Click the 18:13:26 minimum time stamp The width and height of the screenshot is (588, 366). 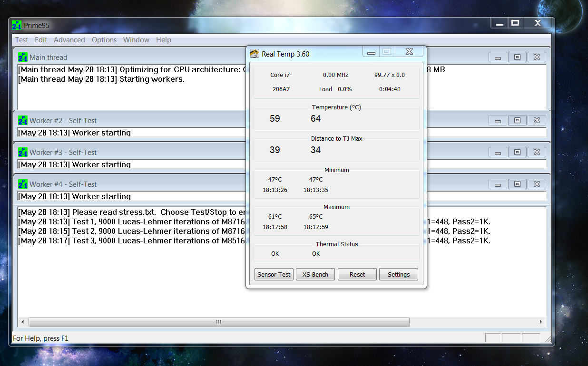[275, 190]
